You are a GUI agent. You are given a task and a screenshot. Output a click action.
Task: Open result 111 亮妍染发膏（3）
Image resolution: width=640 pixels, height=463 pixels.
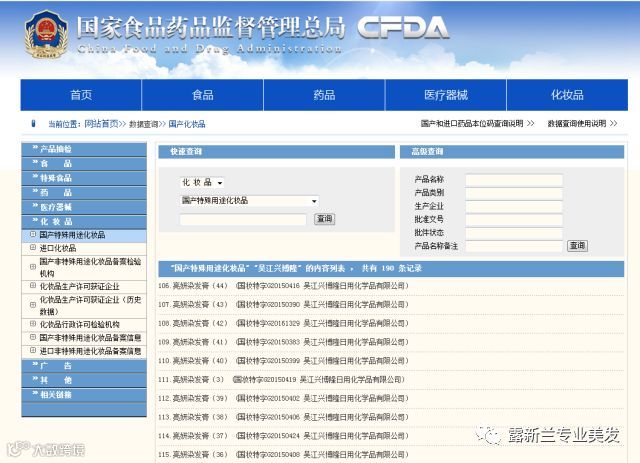(x=282, y=380)
